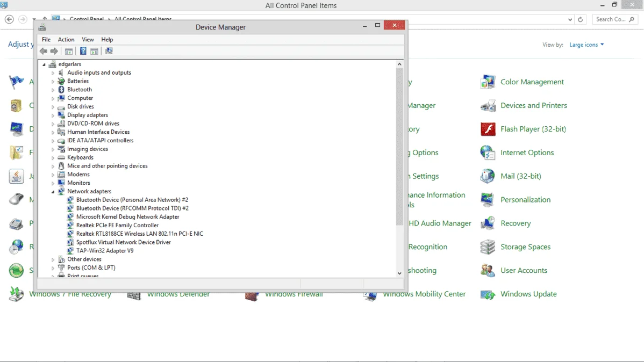Open the Devices and Printers icon

click(488, 105)
